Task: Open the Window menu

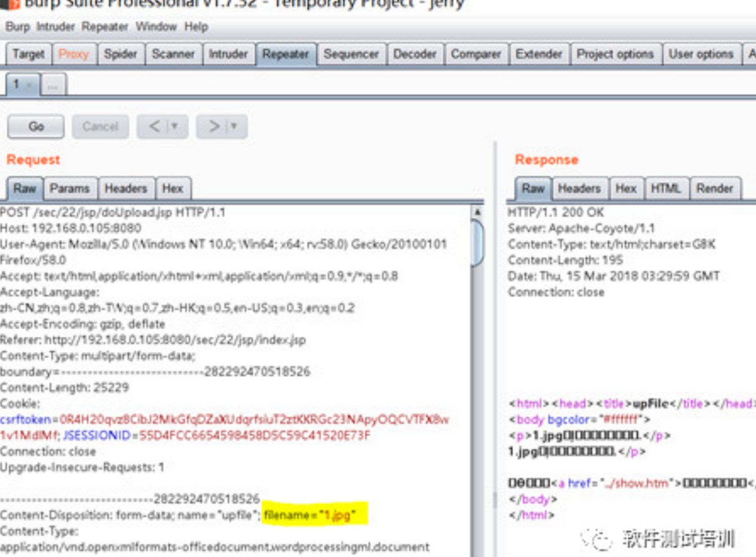Action: [x=156, y=27]
